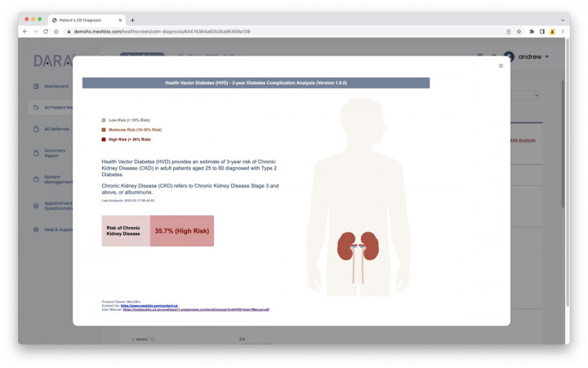
Task: Bookmark this page with the star icon
Action: coord(519,31)
